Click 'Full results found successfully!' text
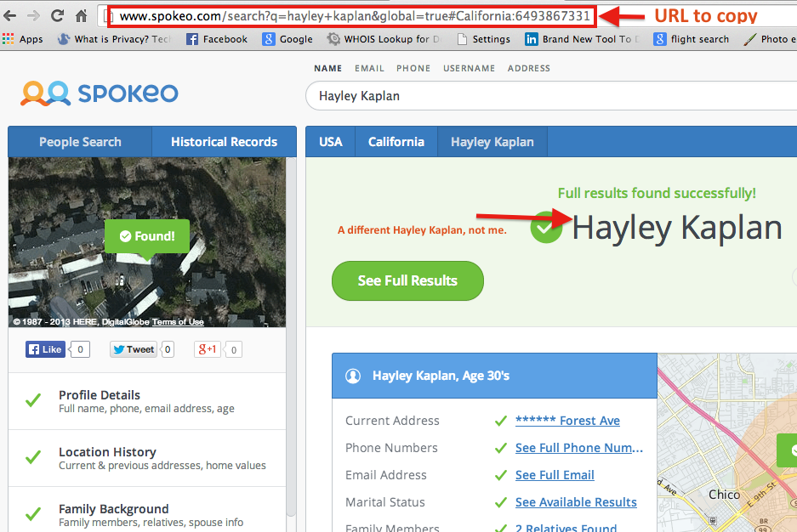Viewport: 797px width, 532px height. click(657, 194)
